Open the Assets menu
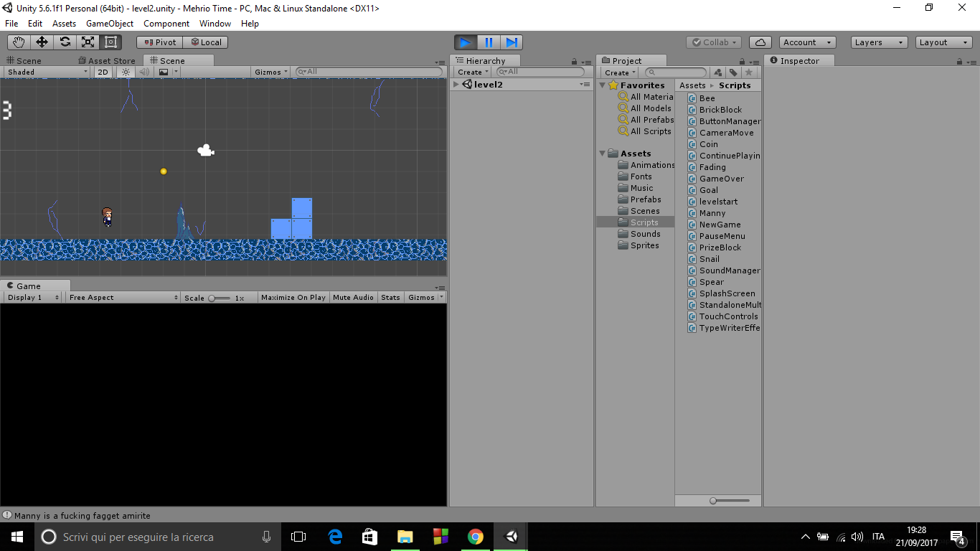This screenshot has width=980, height=551. click(64, 24)
